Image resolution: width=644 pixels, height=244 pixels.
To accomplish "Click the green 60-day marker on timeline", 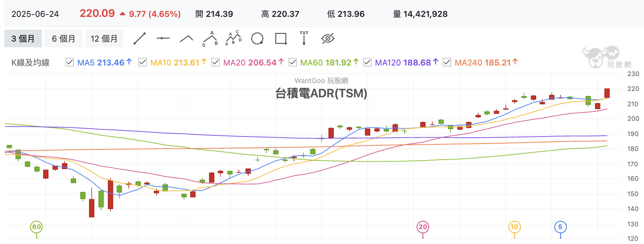I will pyautogui.click(x=36, y=227).
